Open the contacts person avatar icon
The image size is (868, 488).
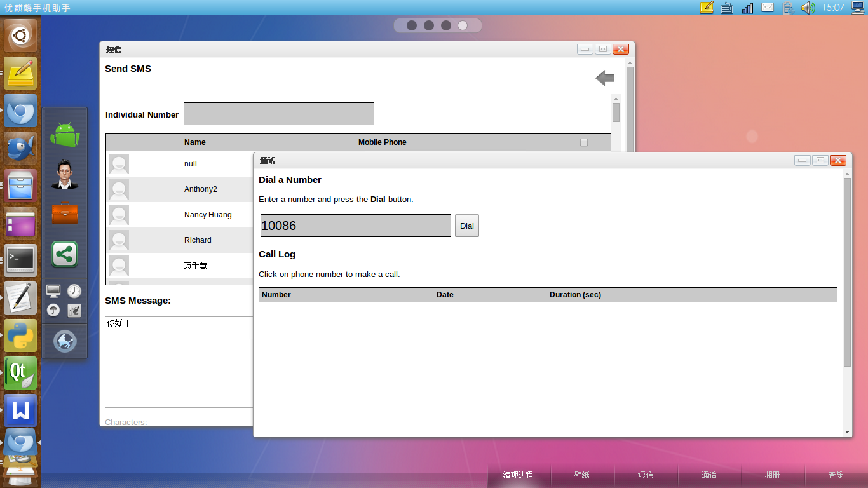[x=65, y=174]
